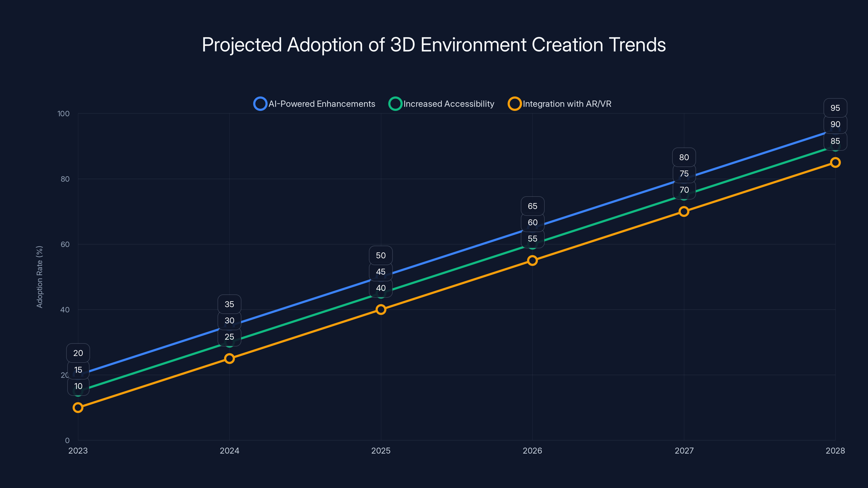Select the orange 2025 marker on the AR/VR line

pos(381,310)
